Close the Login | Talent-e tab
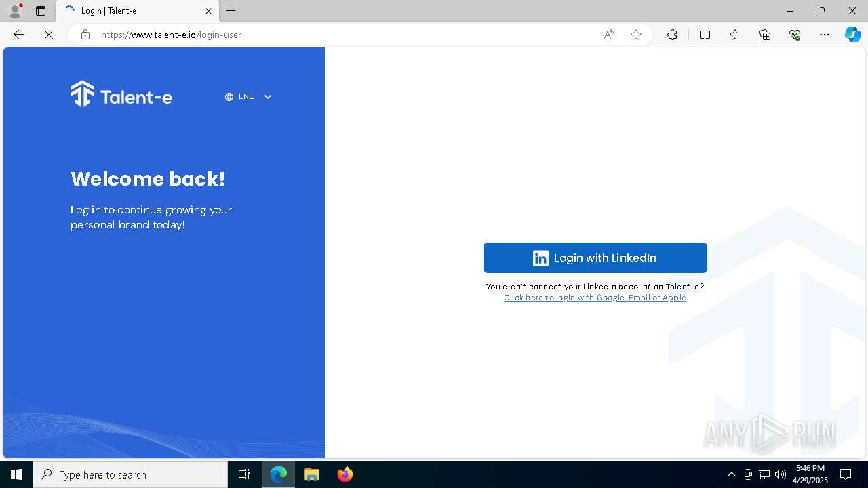The image size is (868, 488). (x=208, y=11)
